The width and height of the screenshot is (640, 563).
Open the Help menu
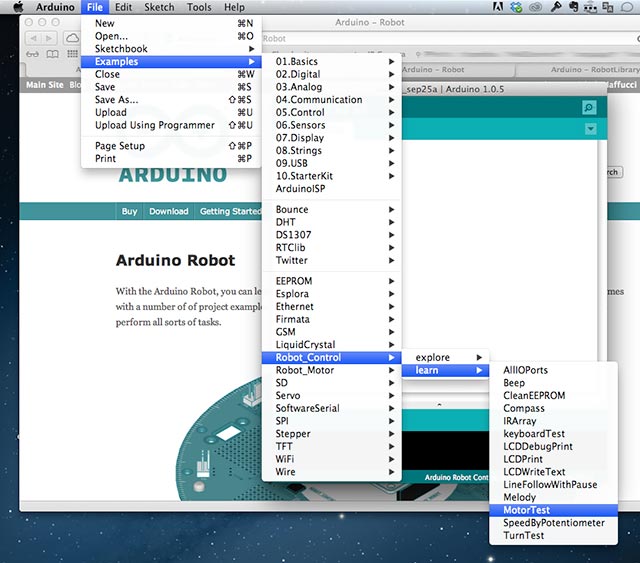click(234, 7)
